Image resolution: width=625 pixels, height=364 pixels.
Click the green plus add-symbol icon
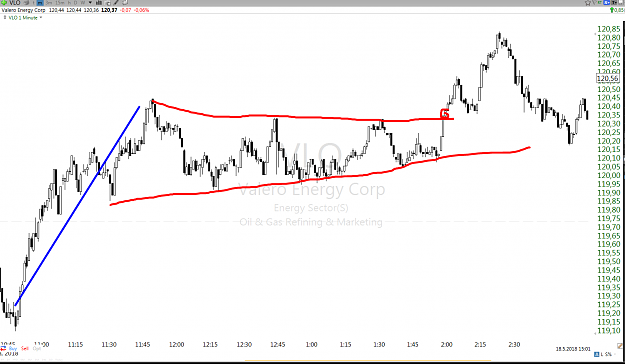(x=4, y=2)
